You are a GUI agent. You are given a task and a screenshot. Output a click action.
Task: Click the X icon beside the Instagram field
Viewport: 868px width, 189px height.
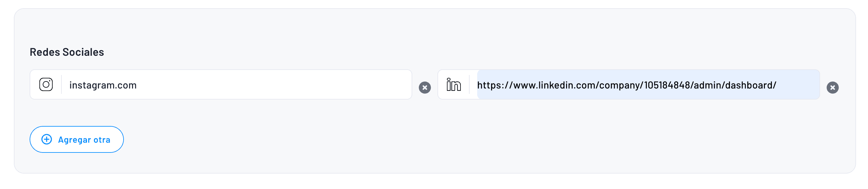(x=425, y=88)
